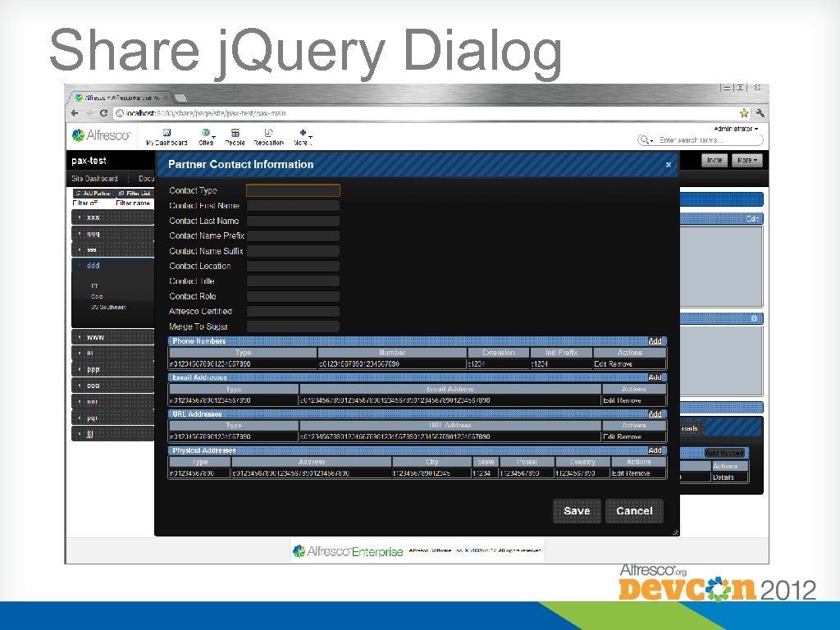Click the Contact Role field

[293, 296]
